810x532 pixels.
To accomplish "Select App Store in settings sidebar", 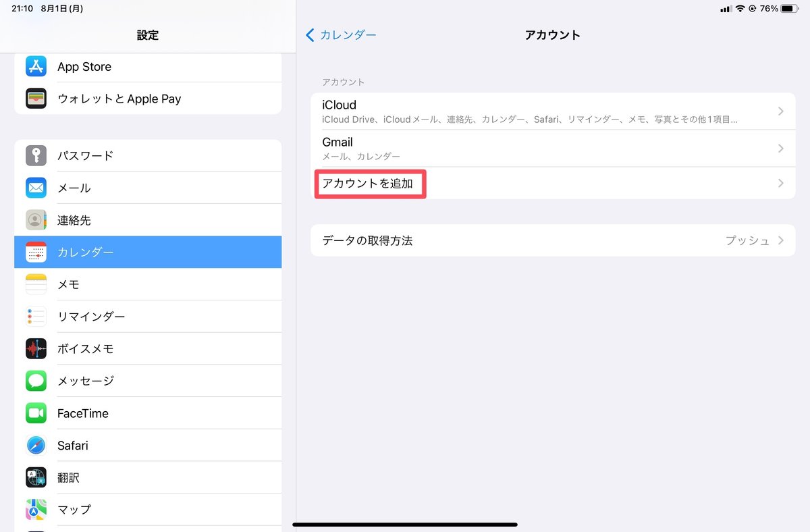I will pos(148,66).
